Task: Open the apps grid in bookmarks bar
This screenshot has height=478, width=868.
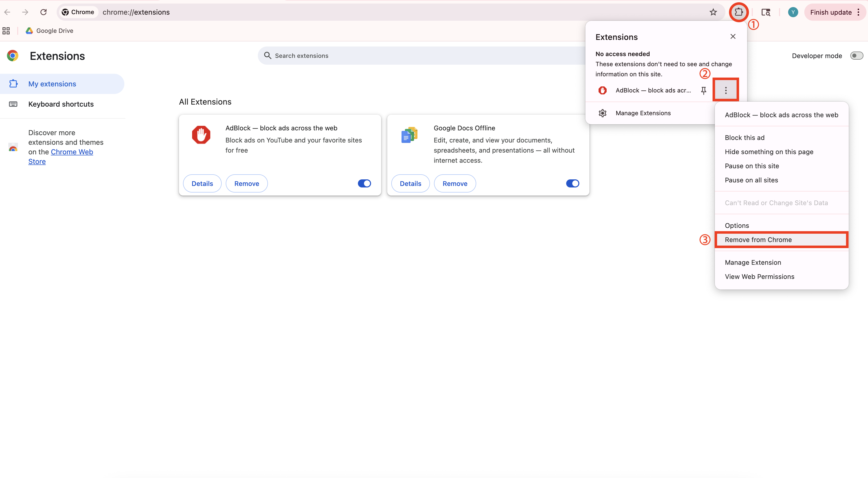Action: tap(6, 31)
